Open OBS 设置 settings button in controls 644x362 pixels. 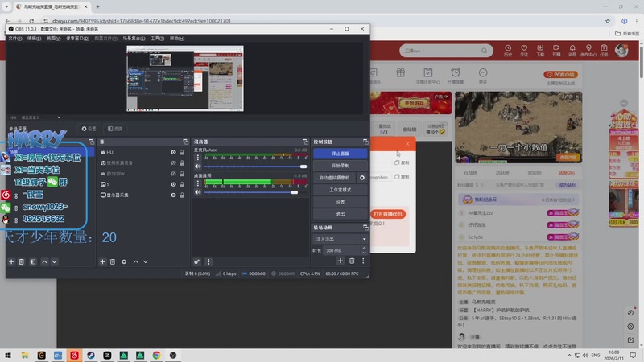tap(340, 202)
